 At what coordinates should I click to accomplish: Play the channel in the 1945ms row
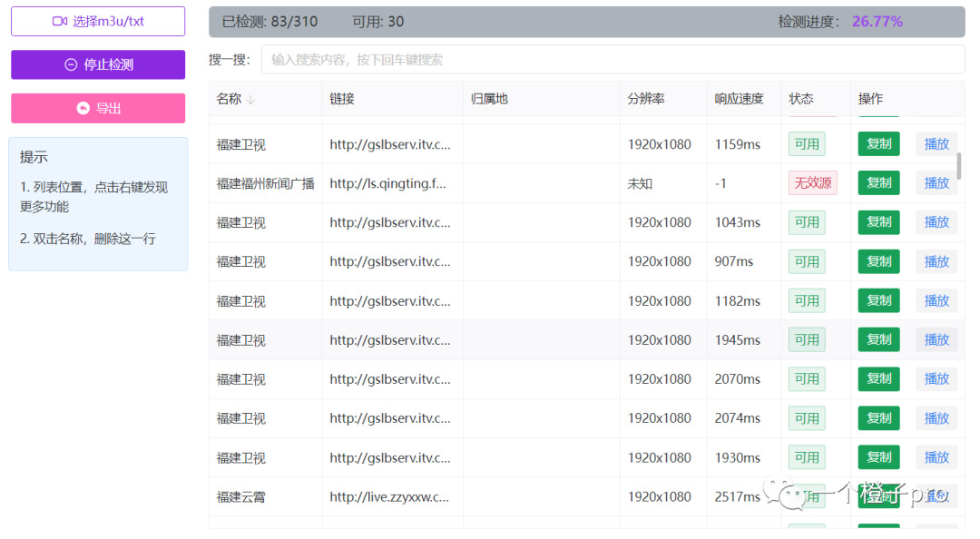pyautogui.click(x=936, y=339)
